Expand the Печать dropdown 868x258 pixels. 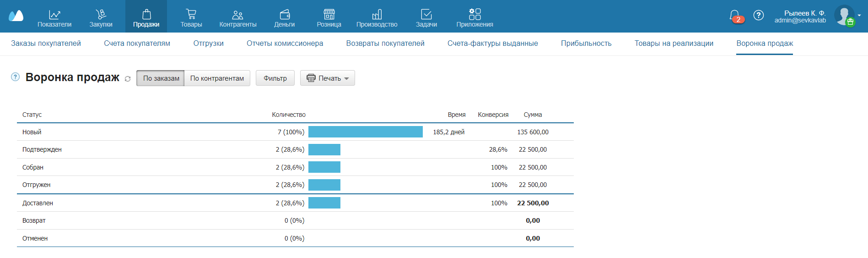click(328, 78)
